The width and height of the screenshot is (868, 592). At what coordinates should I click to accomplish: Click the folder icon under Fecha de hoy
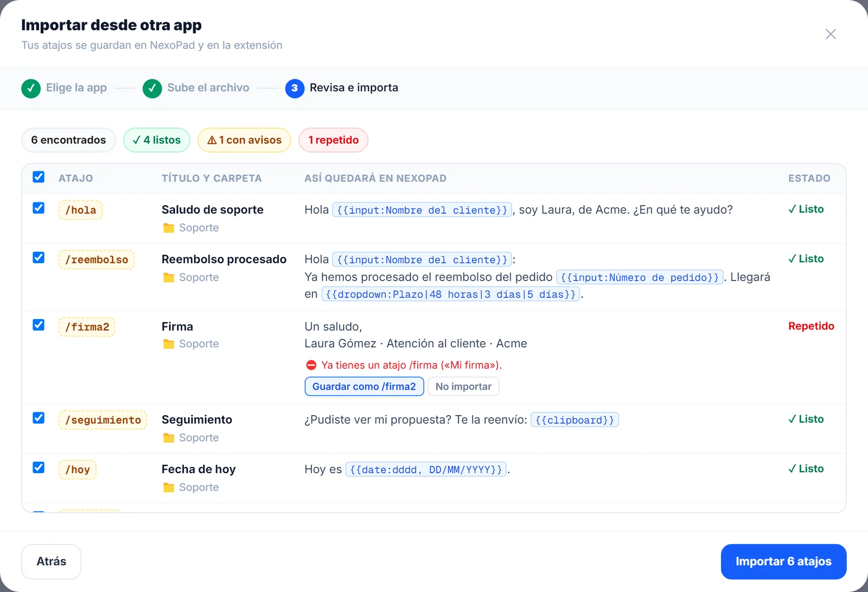point(169,487)
